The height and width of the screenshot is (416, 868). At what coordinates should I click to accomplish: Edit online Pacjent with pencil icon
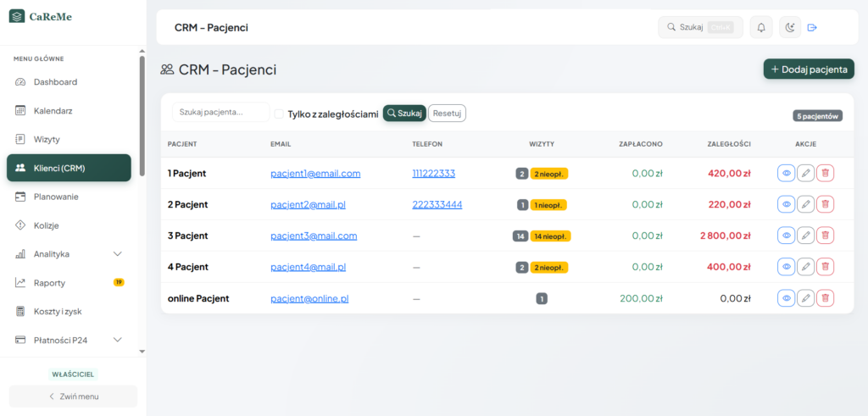806,298
